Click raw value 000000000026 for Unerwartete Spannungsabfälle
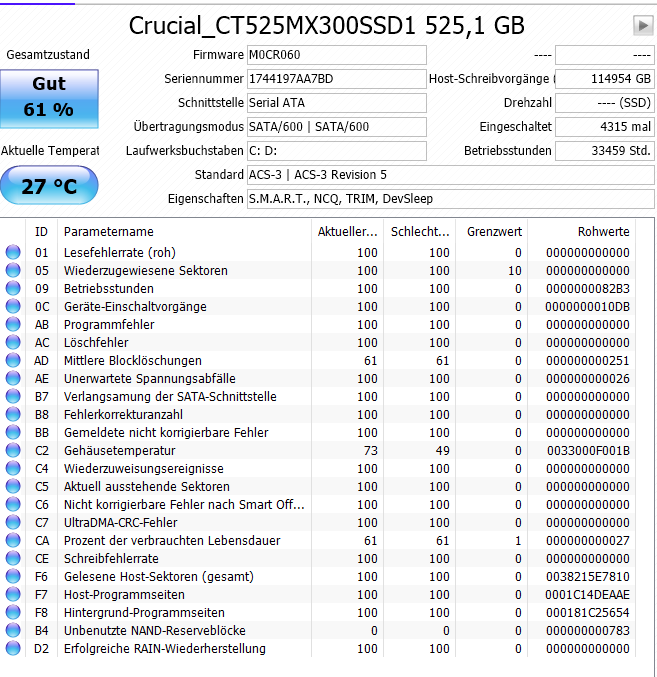 588,379
